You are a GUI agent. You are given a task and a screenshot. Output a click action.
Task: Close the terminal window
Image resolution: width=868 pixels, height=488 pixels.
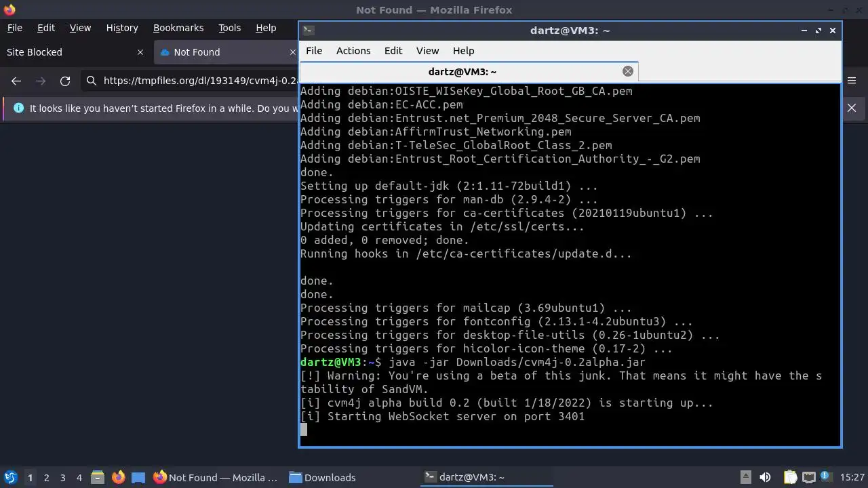tap(833, 30)
